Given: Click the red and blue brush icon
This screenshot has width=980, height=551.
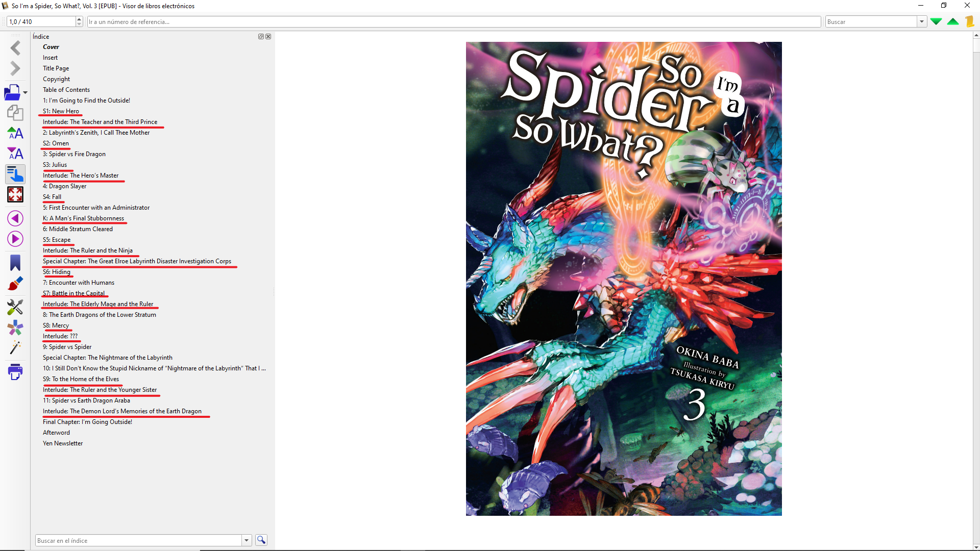Looking at the screenshot, I should [x=15, y=283].
